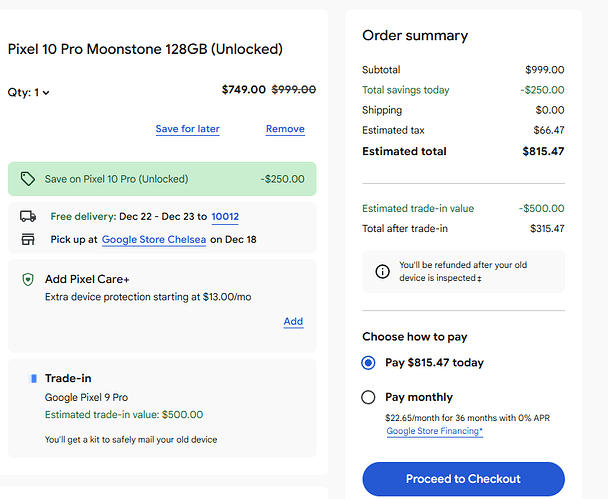Remove Pixel 10 Pro from cart
The image size is (608, 499).
point(285,129)
